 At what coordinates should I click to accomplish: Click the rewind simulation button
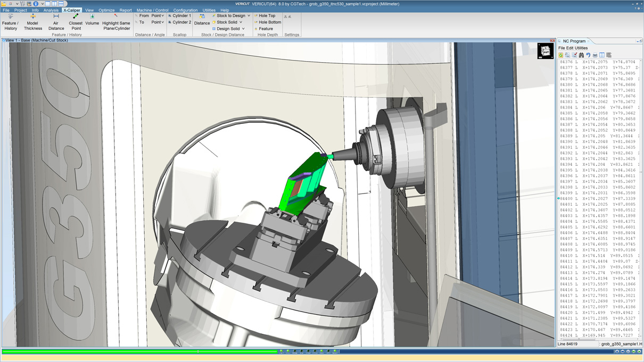click(x=622, y=351)
